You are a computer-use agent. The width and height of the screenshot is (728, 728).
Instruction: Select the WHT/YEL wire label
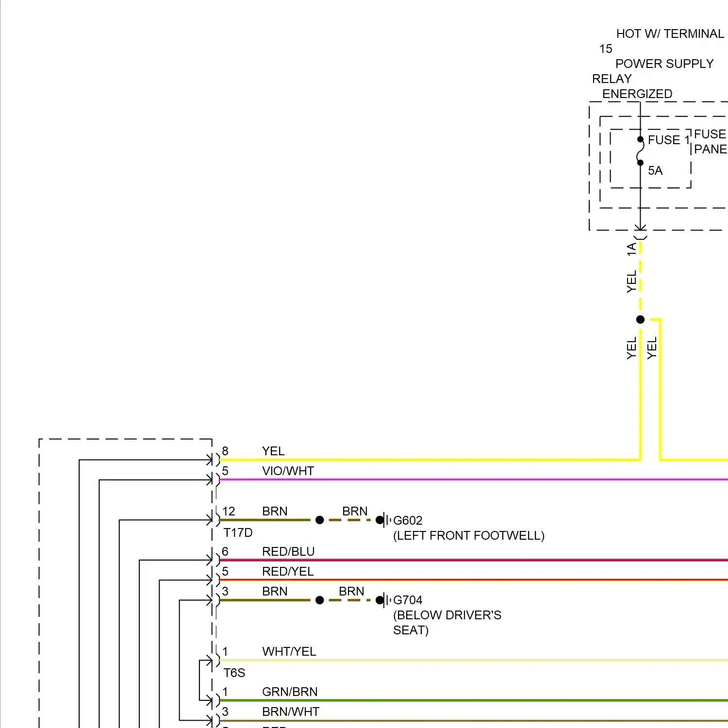click(289, 651)
